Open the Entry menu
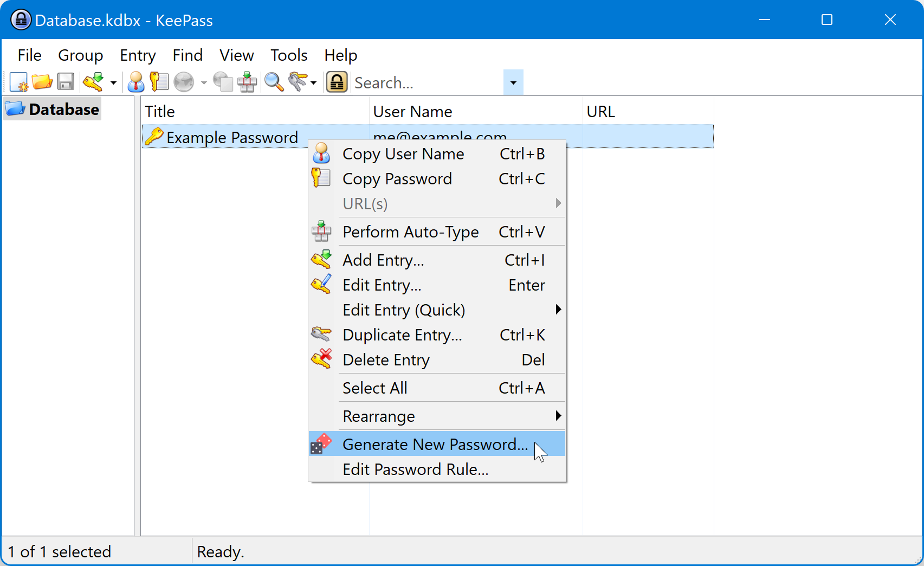Image resolution: width=924 pixels, height=566 pixels. 138,55
